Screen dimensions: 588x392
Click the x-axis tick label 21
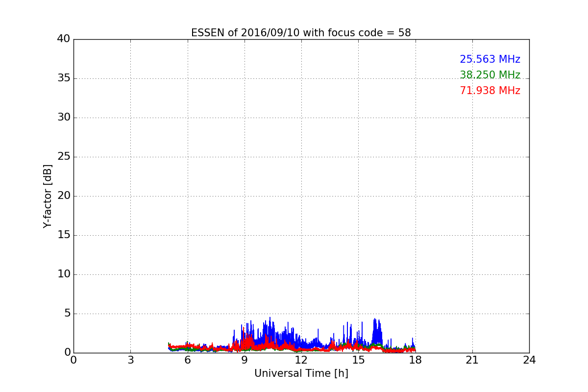[x=472, y=360]
